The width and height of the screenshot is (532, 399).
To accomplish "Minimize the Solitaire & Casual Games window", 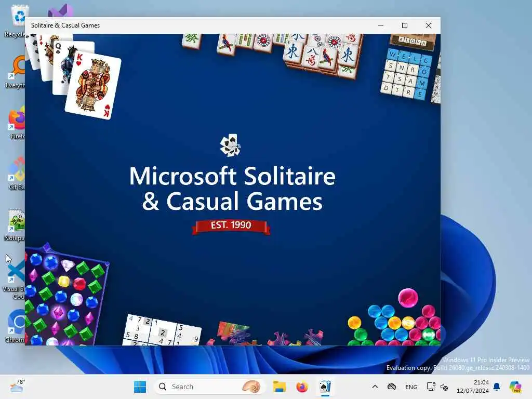I will click(381, 25).
